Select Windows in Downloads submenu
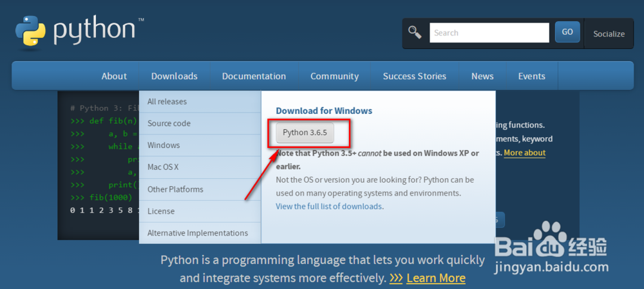644x289 pixels. coord(200,145)
